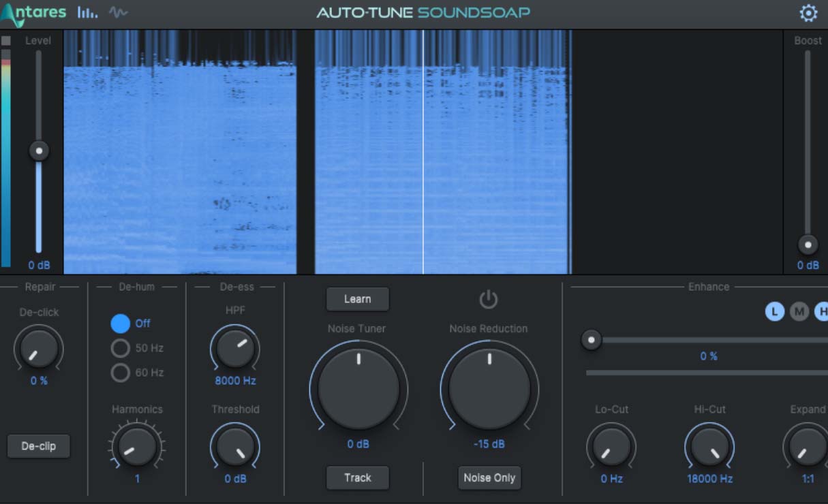Click the 8000 Hz HPF value
The image size is (828, 504).
235,381
